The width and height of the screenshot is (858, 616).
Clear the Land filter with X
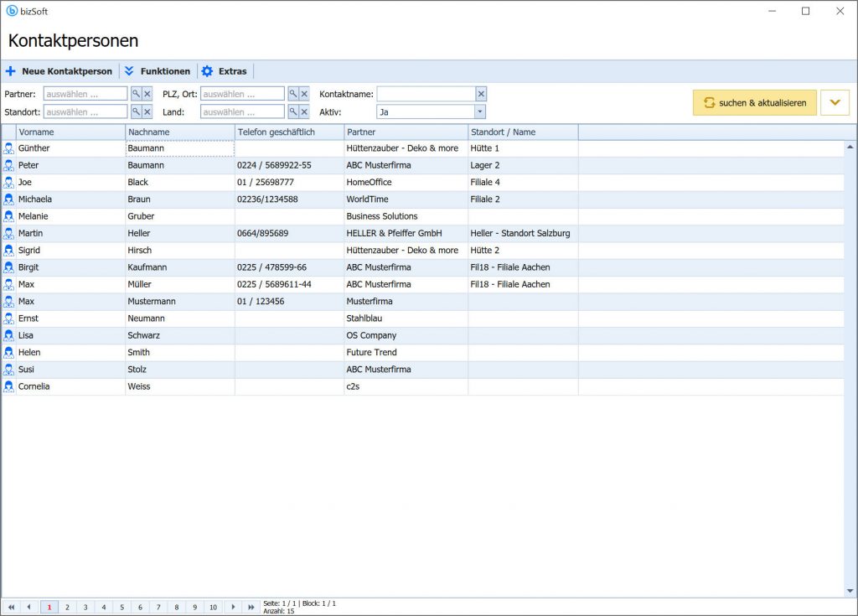[x=304, y=112]
